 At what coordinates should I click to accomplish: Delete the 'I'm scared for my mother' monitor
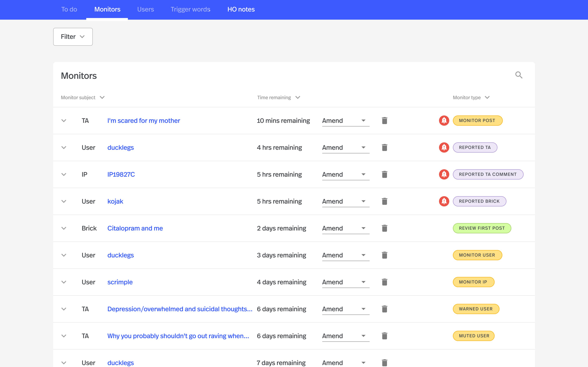pos(384,121)
